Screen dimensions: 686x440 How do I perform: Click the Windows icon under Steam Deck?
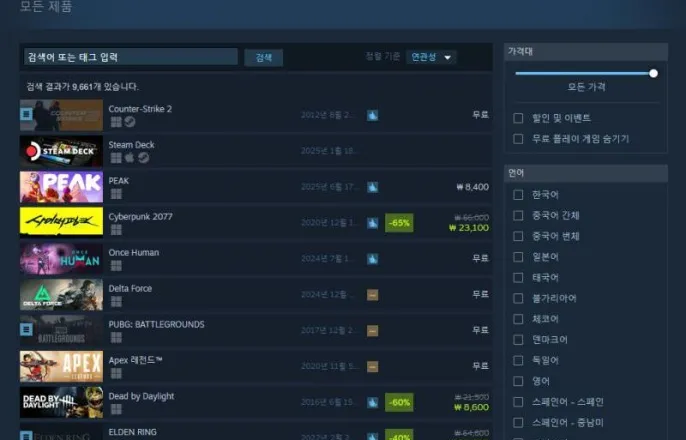coord(116,158)
